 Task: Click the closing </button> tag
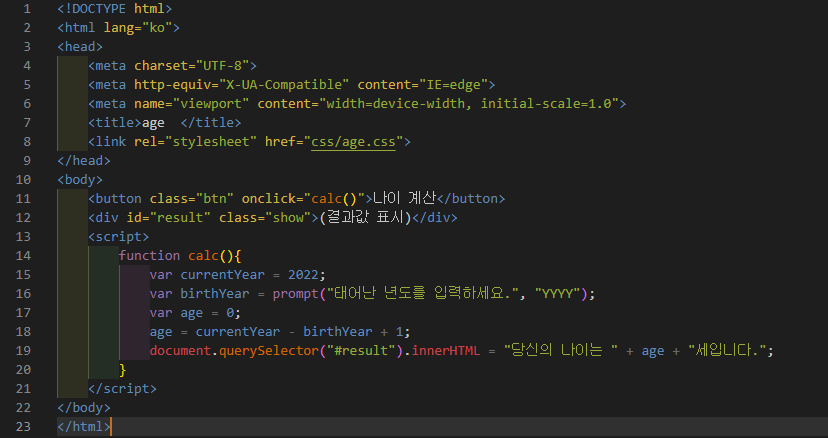click(x=471, y=199)
